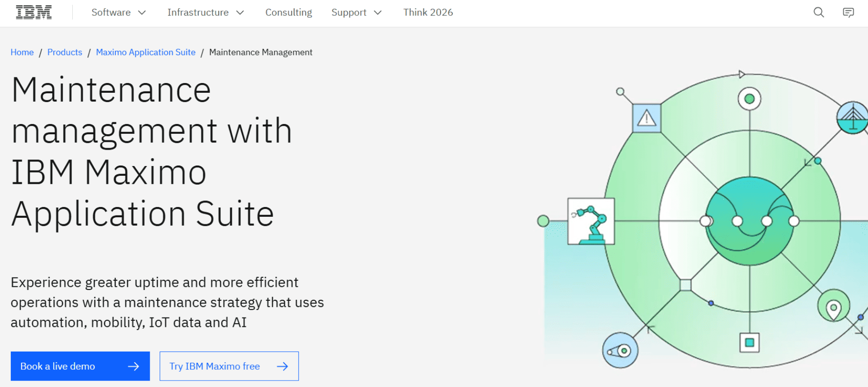Click the arrow icon in Book a live demo
The width and height of the screenshot is (868, 387).
coord(133,366)
